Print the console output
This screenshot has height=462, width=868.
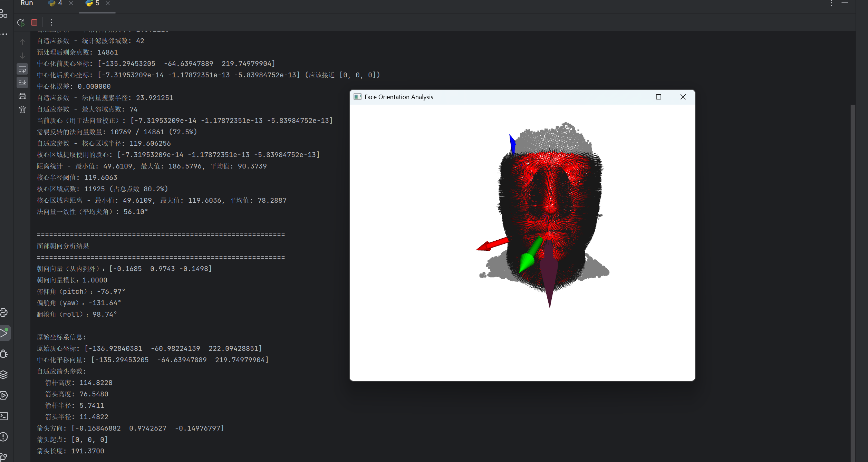[x=22, y=96]
